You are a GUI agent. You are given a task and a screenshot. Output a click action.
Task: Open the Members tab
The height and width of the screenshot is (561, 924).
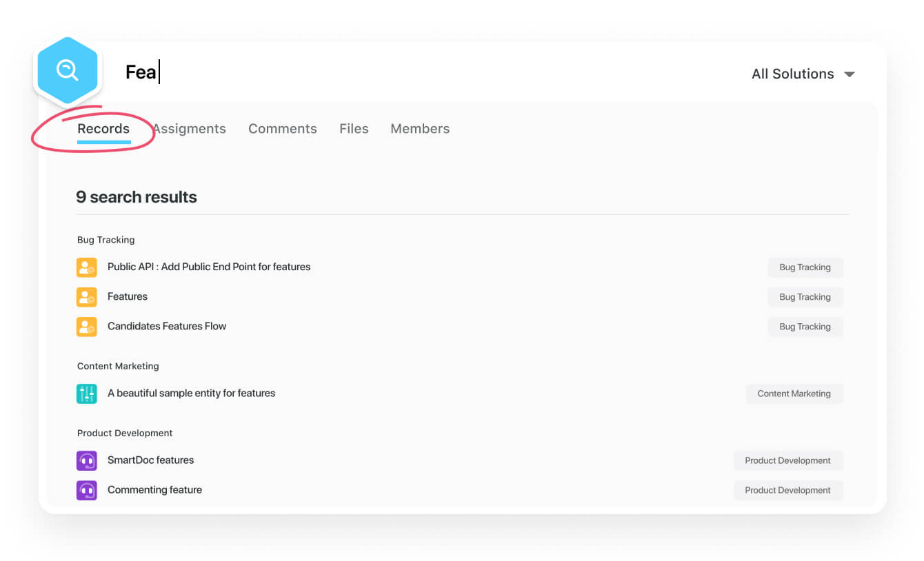coord(420,129)
